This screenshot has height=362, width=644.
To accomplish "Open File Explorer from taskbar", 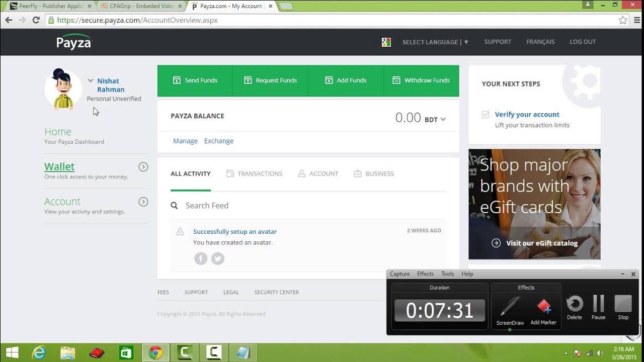I will [68, 353].
